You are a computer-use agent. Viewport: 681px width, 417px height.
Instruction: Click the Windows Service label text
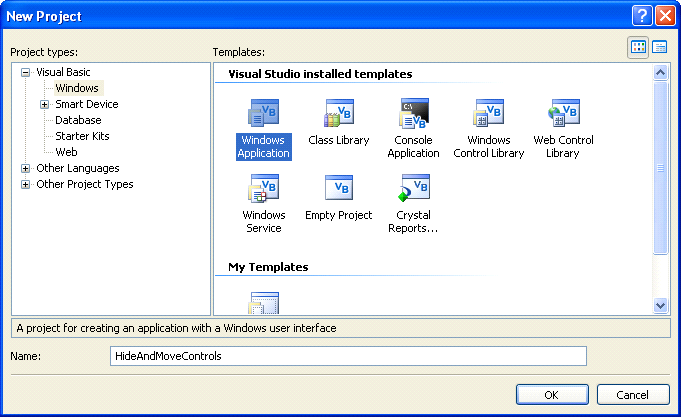click(x=264, y=222)
